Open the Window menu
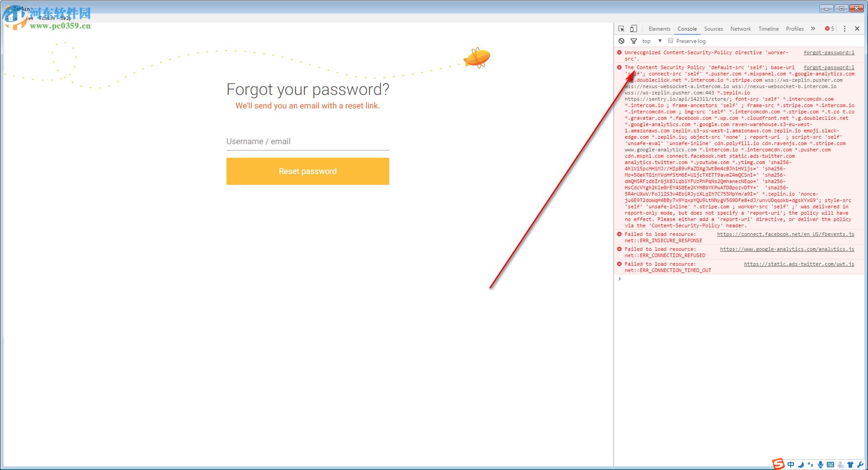Image resolution: width=868 pixels, height=470 pixels. click(47, 19)
